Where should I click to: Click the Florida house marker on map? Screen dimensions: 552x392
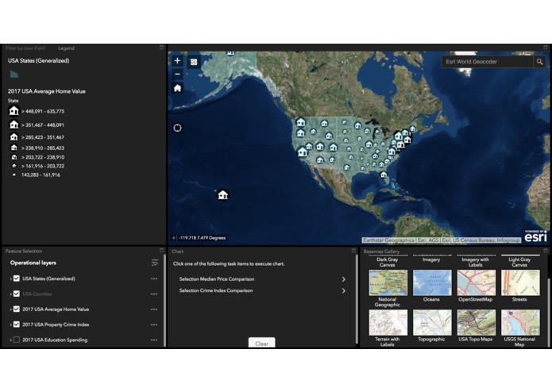(x=384, y=175)
